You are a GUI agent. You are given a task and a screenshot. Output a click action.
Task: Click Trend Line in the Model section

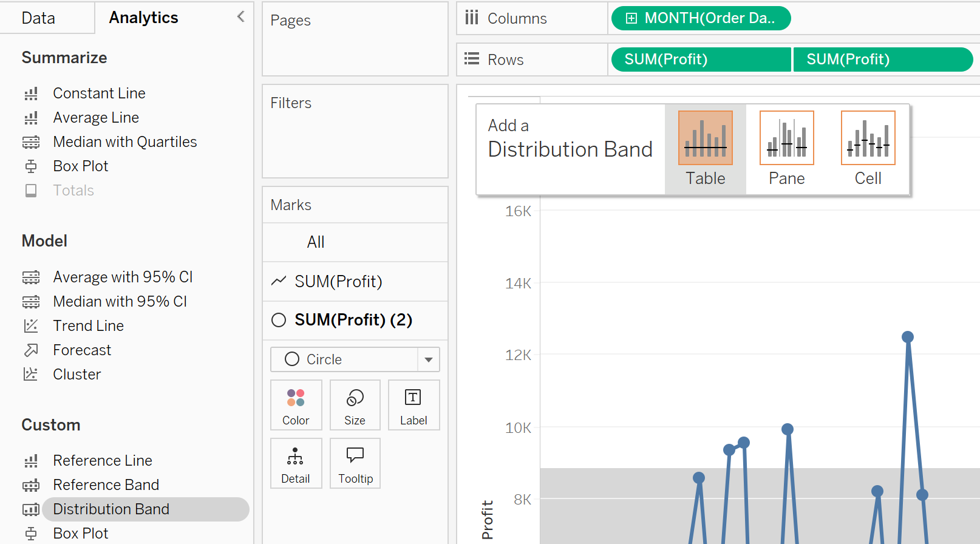tap(88, 326)
